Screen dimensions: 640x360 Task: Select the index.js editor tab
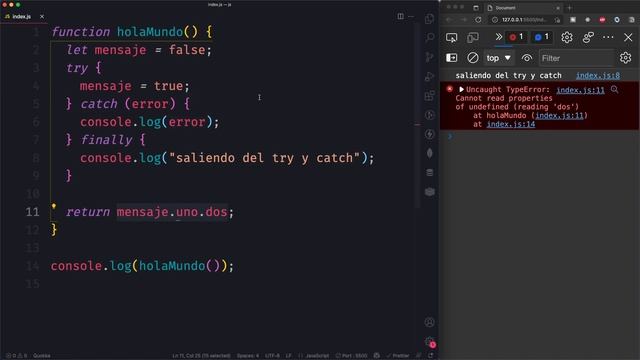click(21, 16)
